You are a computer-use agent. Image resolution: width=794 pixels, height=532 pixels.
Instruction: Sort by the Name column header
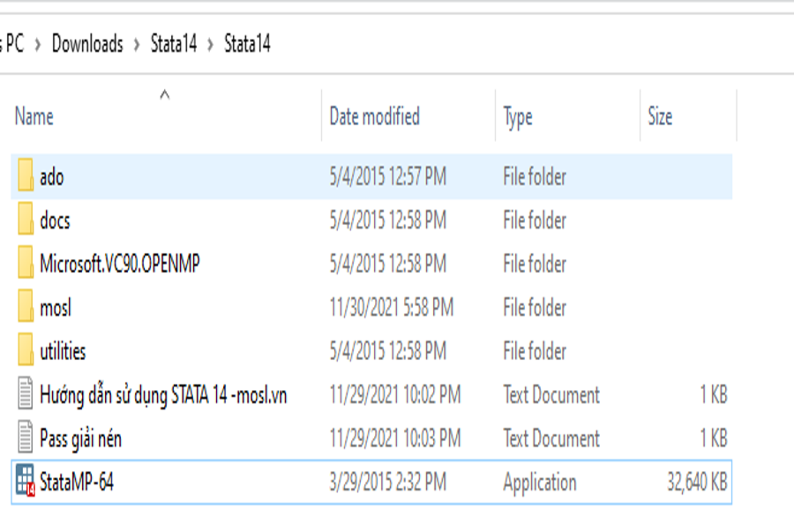(x=34, y=116)
